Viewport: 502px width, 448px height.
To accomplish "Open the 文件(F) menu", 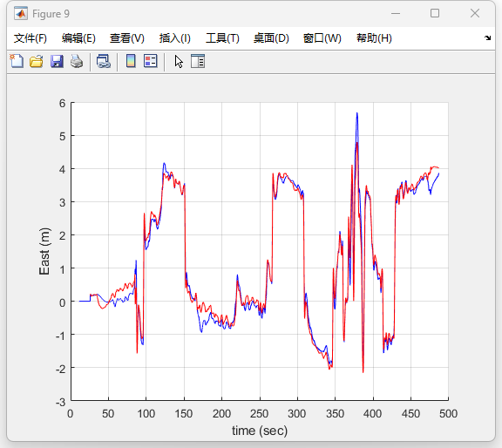I will (x=31, y=38).
